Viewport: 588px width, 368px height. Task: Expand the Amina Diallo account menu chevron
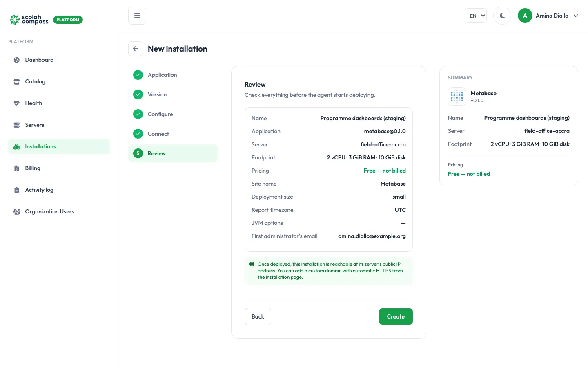576,16
